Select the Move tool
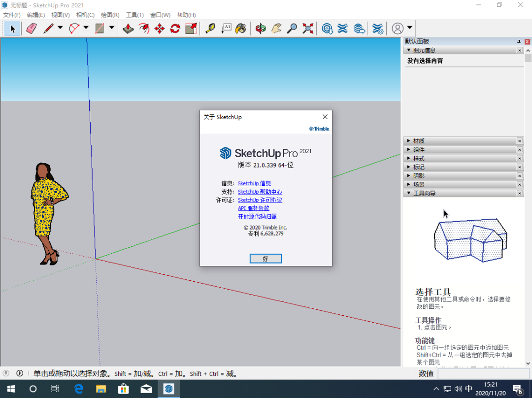Viewport: 532px width, 398px height. tap(160, 28)
